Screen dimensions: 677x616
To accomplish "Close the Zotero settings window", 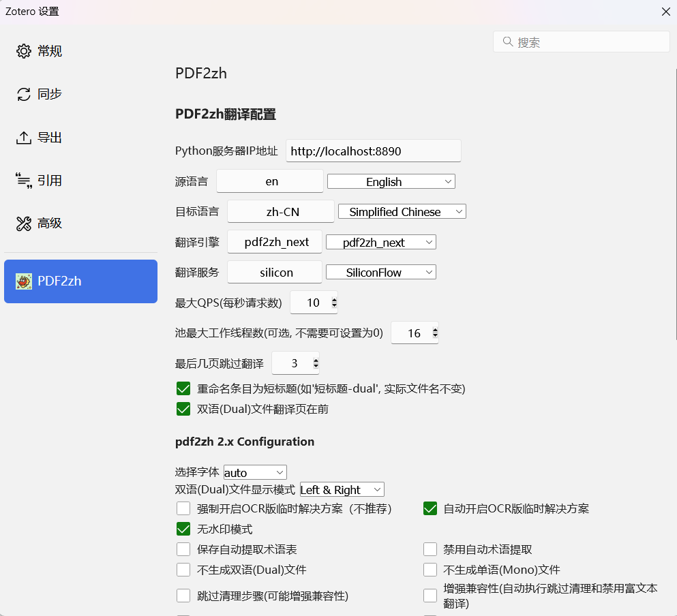I will point(666,12).
